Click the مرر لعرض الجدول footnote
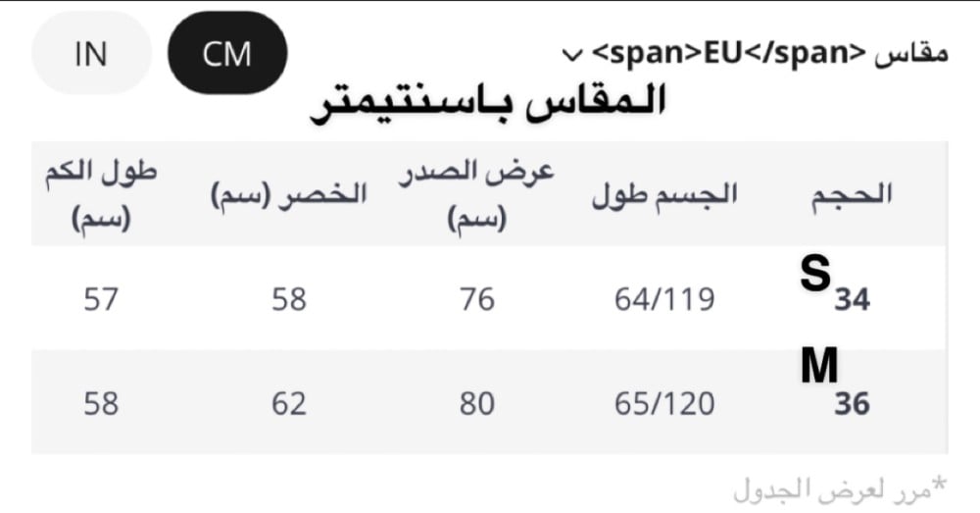 click(x=841, y=487)
